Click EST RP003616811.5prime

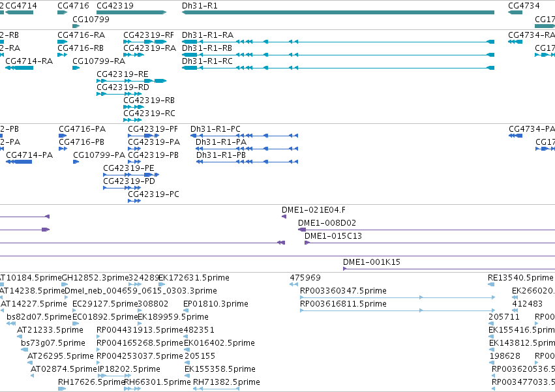tap(343, 304)
